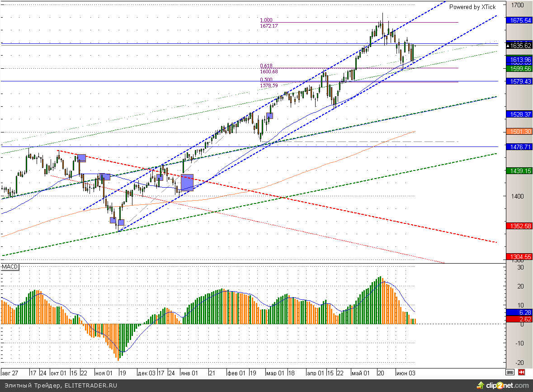533x392 pixels.
Task: Click the ELITETRADER.RU watermark text
Action: point(91,385)
